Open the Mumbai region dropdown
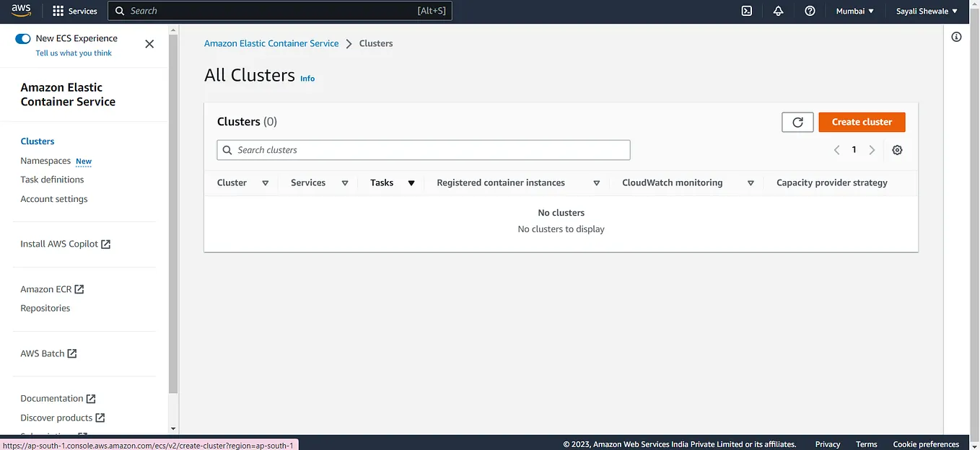This screenshot has height=450, width=980. [x=854, y=11]
